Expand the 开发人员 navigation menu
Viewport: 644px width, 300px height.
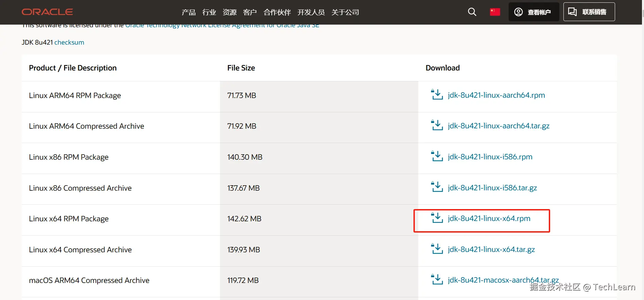point(311,12)
